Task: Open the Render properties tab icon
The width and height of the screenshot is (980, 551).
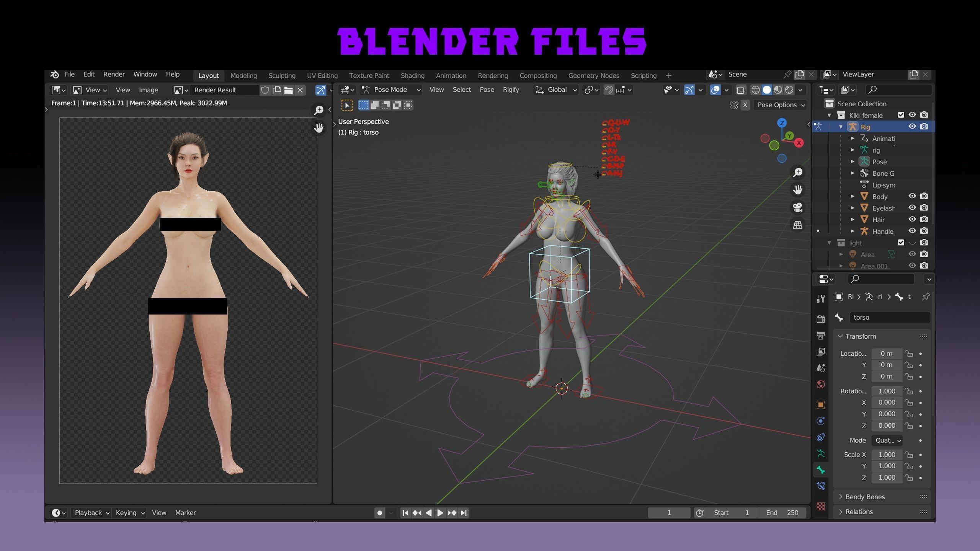Action: (820, 319)
